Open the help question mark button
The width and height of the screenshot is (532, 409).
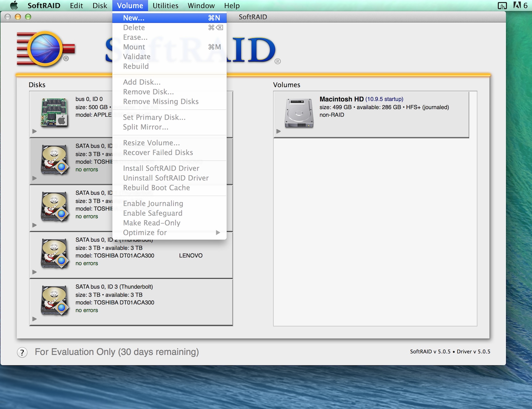(22, 352)
